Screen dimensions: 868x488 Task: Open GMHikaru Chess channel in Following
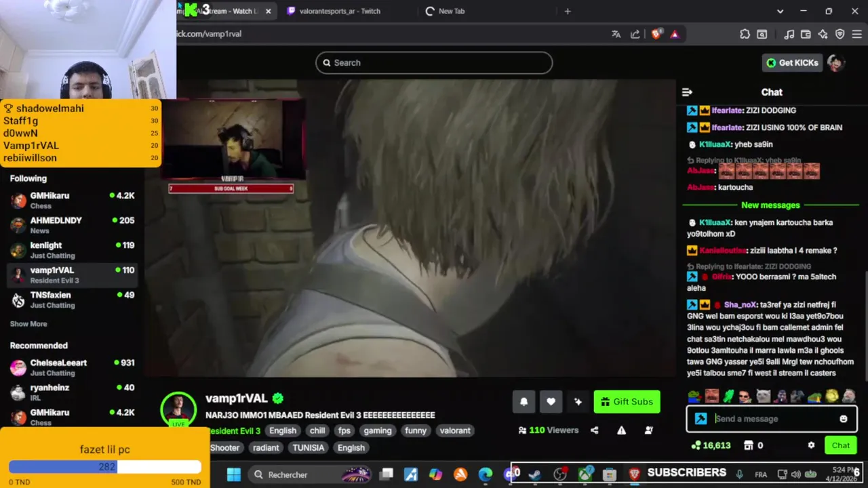73,200
